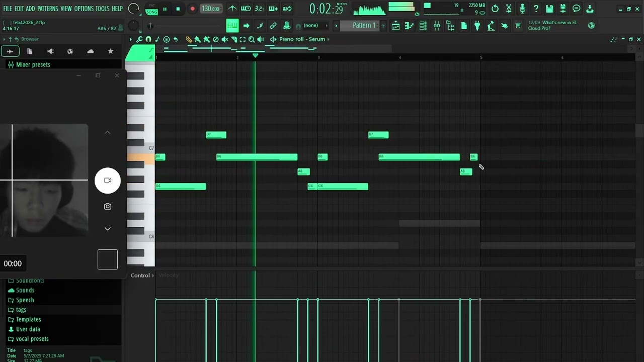This screenshot has height=362, width=644.
Task: Open the Playlist view icon
Action: (x=395, y=26)
